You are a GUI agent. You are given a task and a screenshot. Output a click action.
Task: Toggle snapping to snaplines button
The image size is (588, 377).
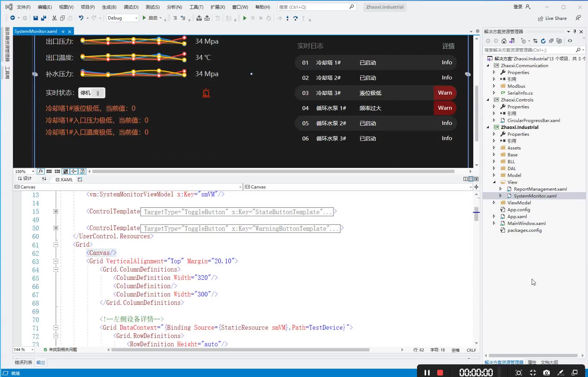pyautogui.click(x=74, y=171)
